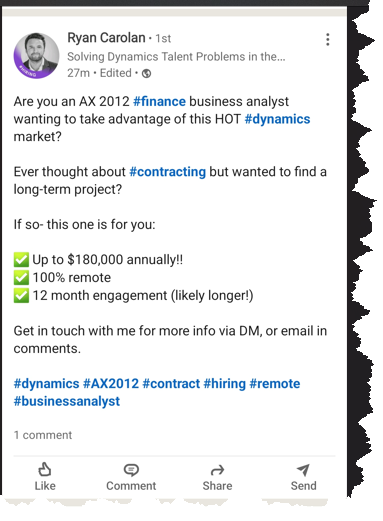The image size is (383, 521).
Task: Click the headline Solving Dynamics Talent Problems
Action: (x=176, y=57)
